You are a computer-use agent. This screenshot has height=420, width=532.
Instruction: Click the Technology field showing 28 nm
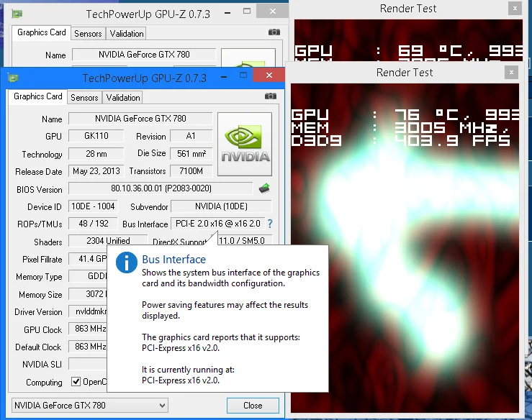point(96,154)
